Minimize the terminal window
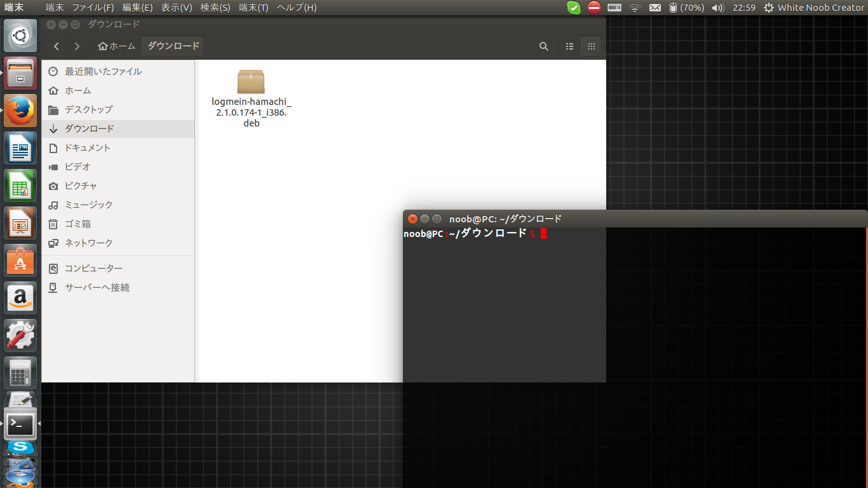The image size is (868, 488). pyautogui.click(x=424, y=219)
